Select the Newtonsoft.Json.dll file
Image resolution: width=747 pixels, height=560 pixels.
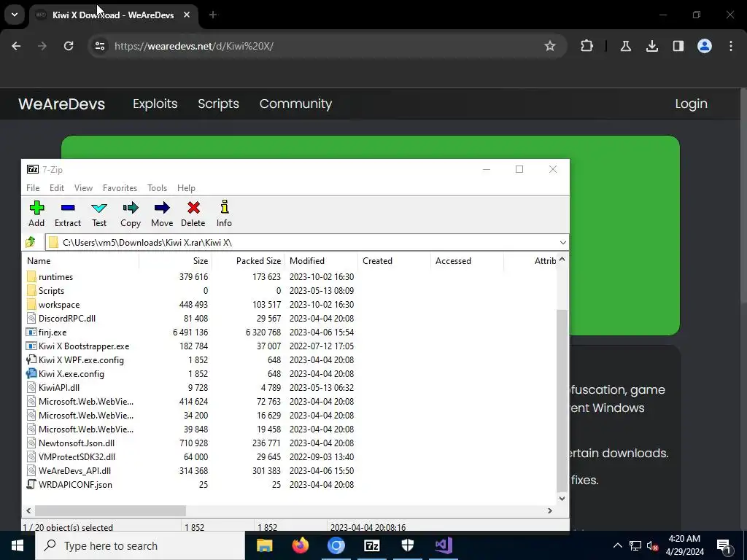click(x=76, y=443)
